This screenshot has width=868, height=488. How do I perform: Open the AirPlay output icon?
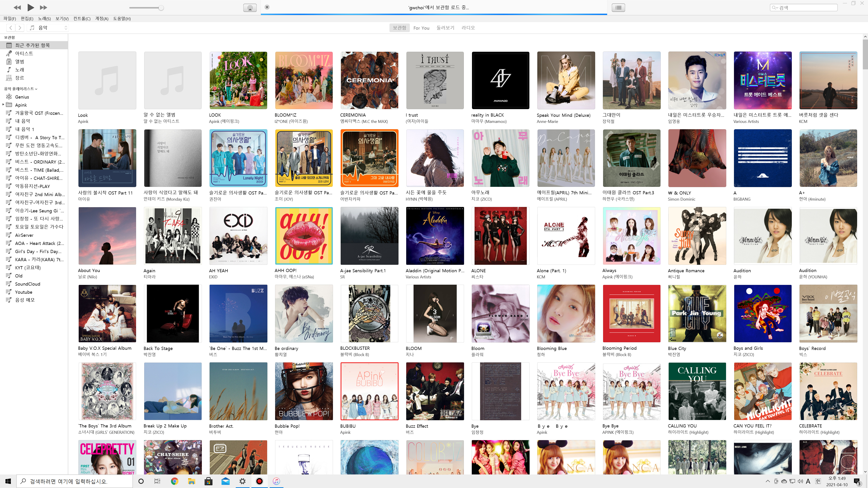(250, 7)
